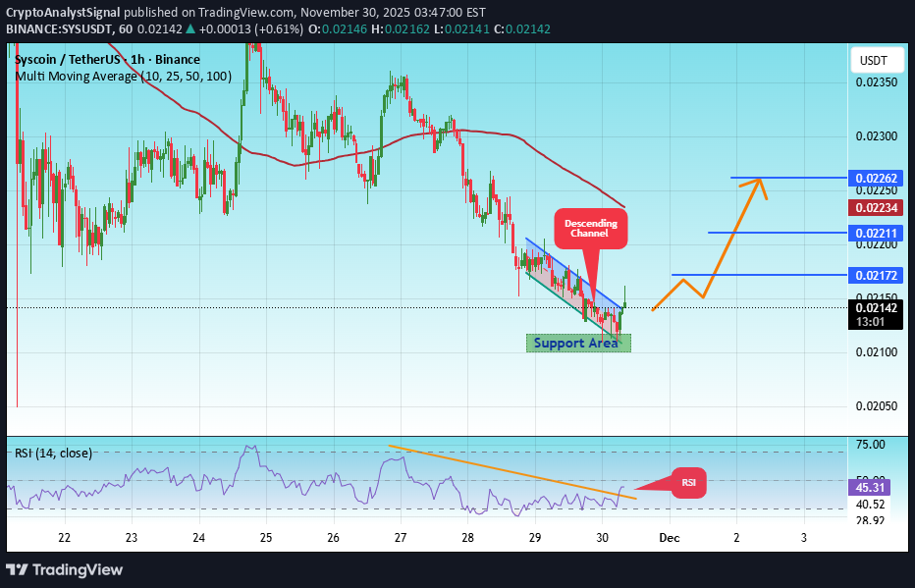The height and width of the screenshot is (588, 915).
Task: Expand the RSI (14, close) indicator settings
Action: [52, 454]
